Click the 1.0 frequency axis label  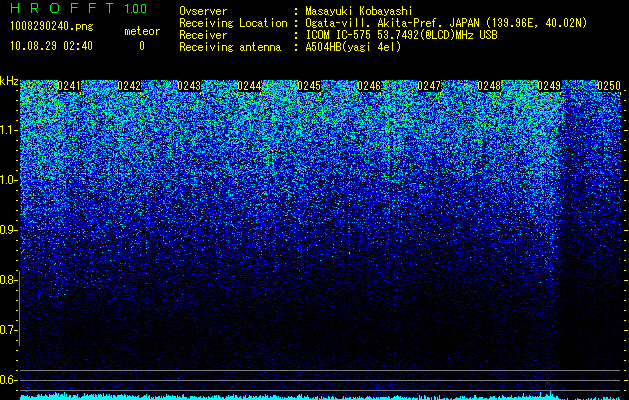8,181
